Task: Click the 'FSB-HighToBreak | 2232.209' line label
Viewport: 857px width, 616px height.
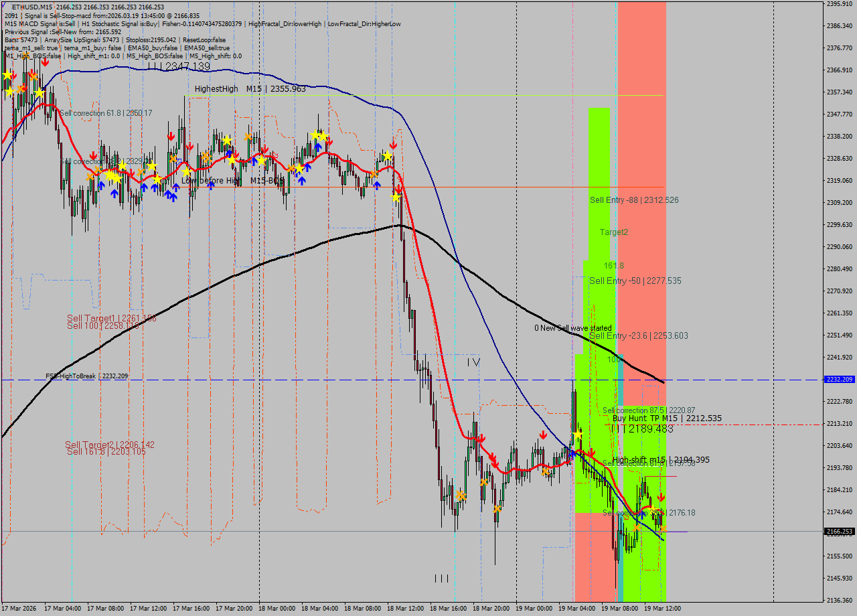Action: point(86,376)
